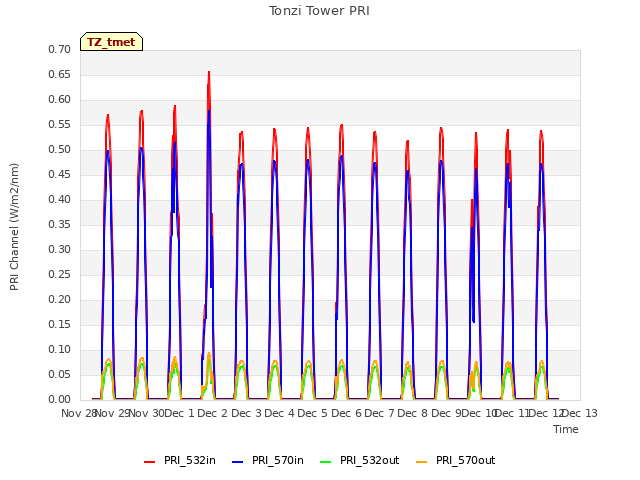Click the 0.35 y-axis tick label
The width and height of the screenshot is (640, 480).
(x=60, y=224)
